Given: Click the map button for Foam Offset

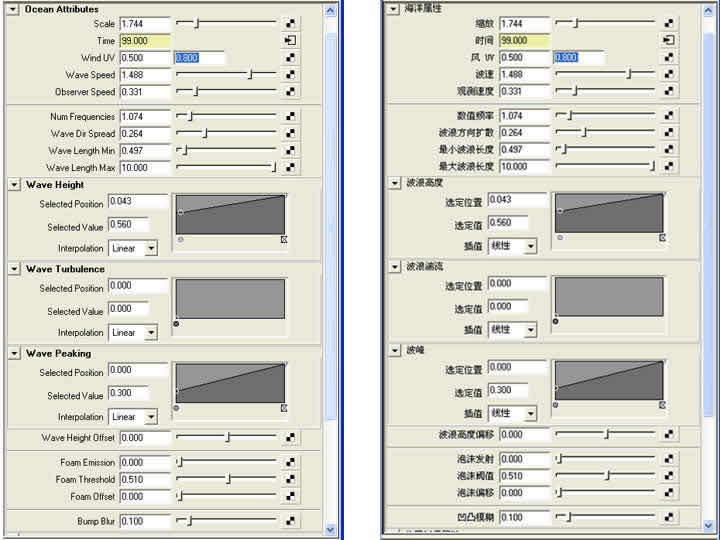Looking at the screenshot, I should tap(290, 496).
